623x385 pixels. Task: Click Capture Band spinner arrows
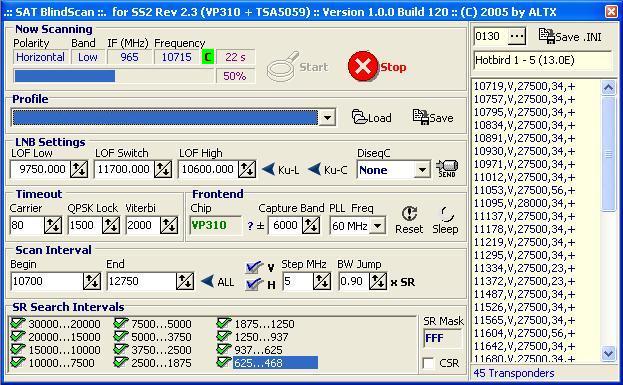coord(311,225)
